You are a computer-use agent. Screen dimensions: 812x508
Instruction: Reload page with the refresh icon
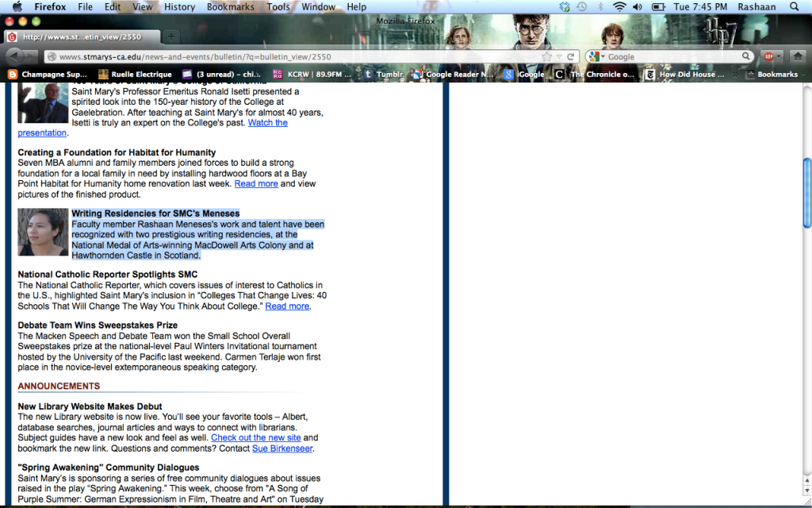click(570, 56)
